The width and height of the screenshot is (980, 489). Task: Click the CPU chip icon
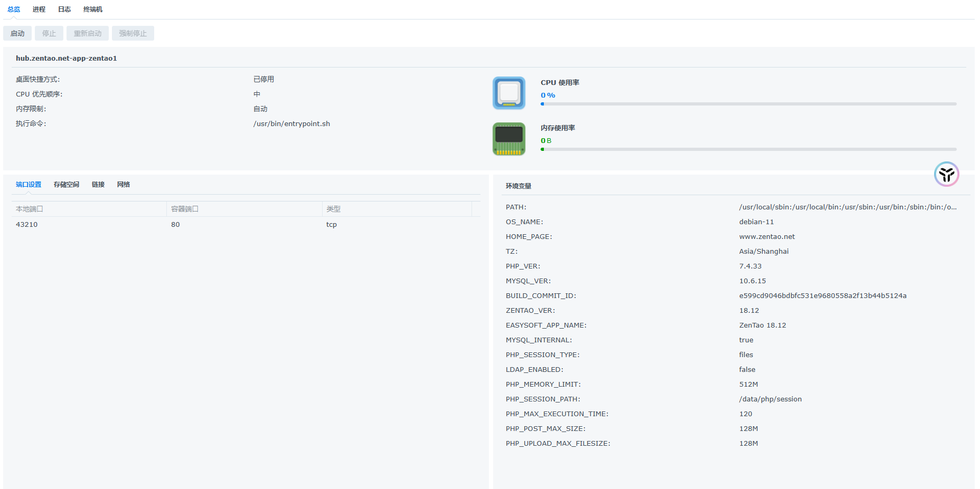click(x=508, y=93)
